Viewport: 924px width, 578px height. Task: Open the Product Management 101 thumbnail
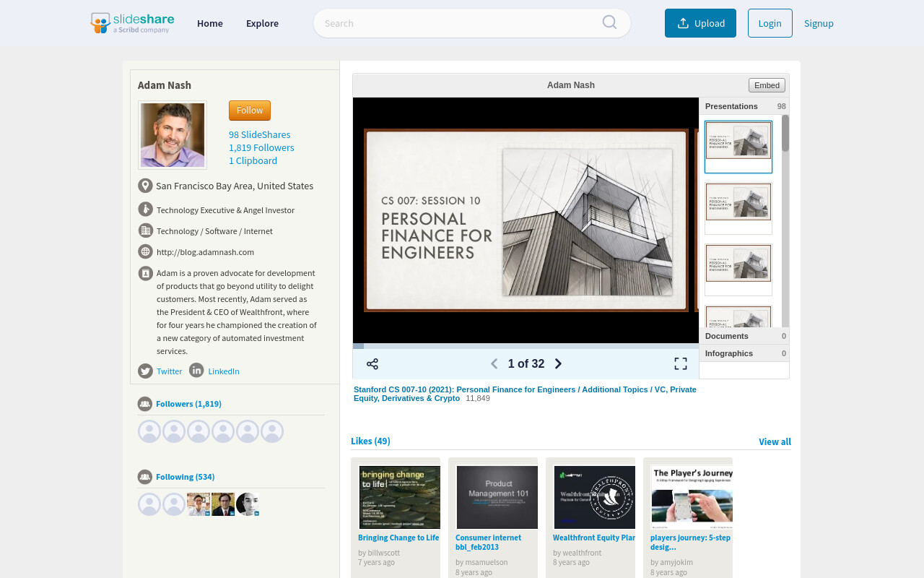click(497, 497)
